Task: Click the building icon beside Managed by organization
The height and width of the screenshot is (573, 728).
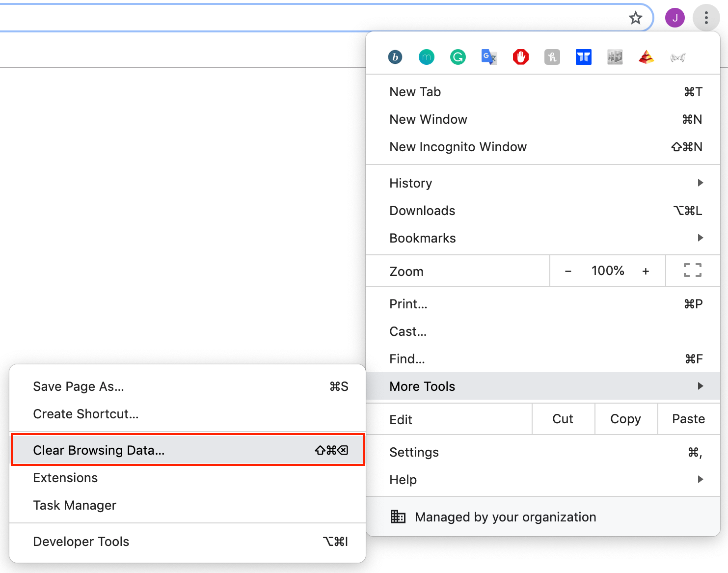Action: [x=398, y=517]
